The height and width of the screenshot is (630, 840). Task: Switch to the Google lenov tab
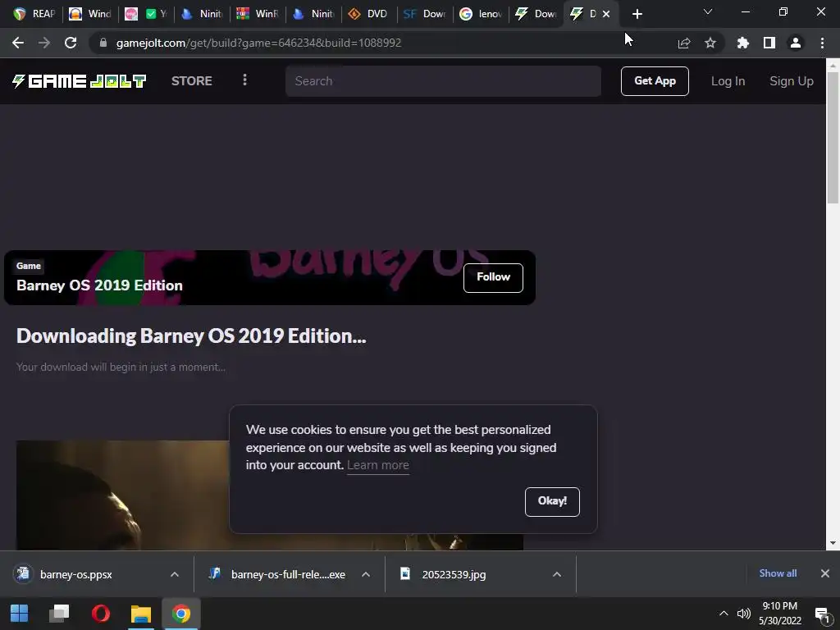[x=481, y=14]
